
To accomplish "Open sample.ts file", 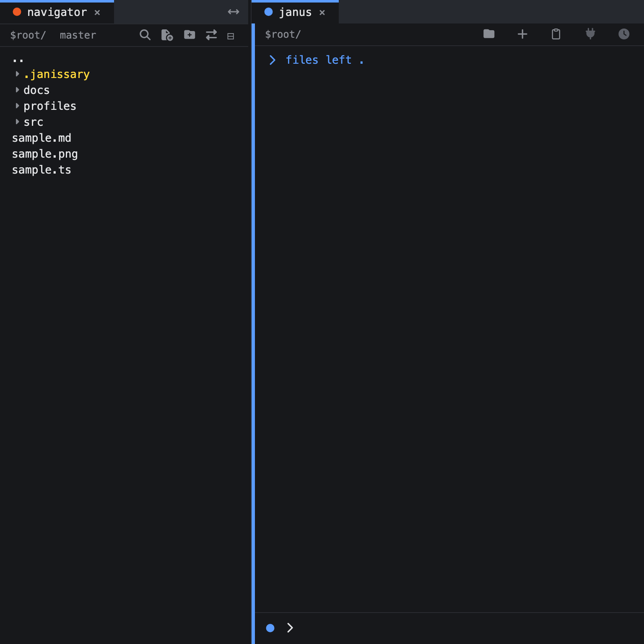I will (x=42, y=170).
